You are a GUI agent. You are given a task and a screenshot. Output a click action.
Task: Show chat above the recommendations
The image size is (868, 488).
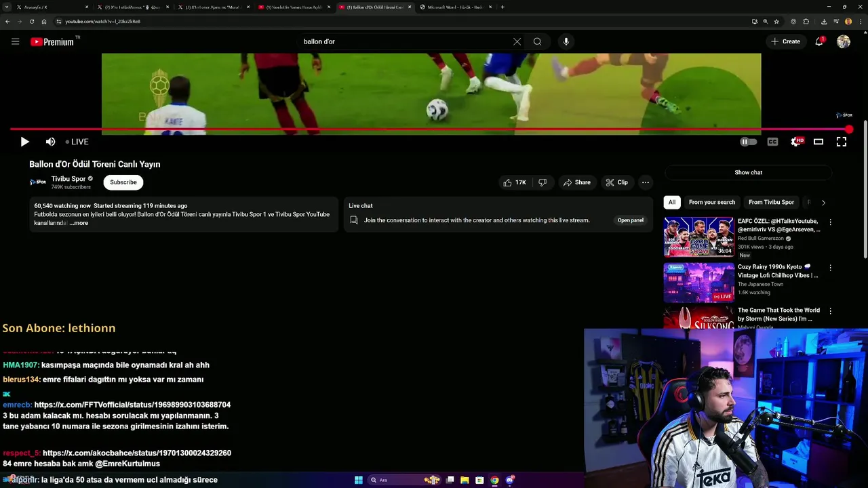tap(748, 172)
